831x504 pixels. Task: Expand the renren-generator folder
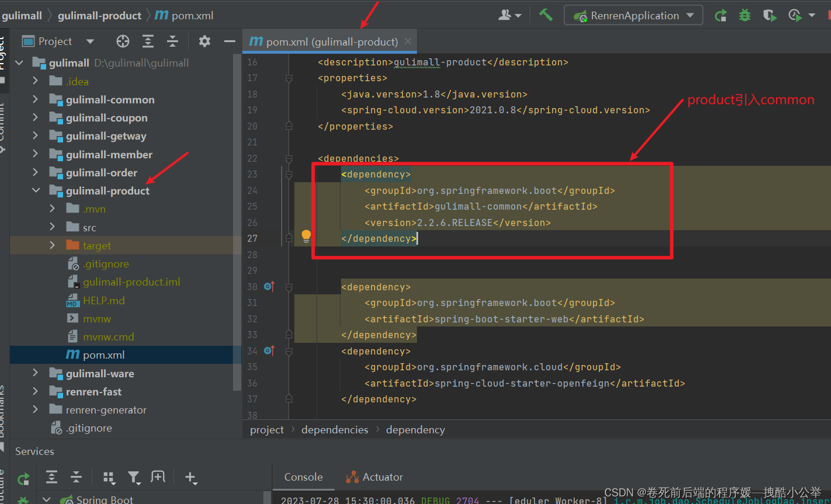(x=36, y=409)
